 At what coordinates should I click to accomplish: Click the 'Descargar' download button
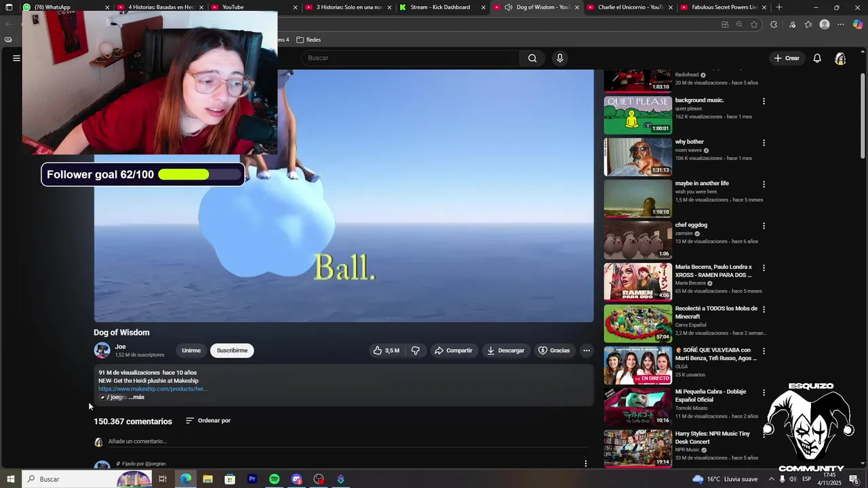tap(506, 350)
